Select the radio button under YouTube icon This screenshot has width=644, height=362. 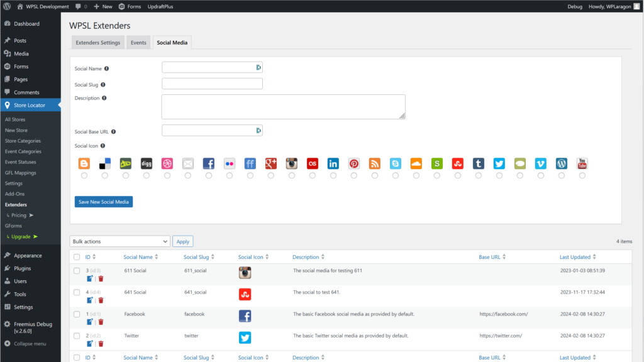click(582, 176)
